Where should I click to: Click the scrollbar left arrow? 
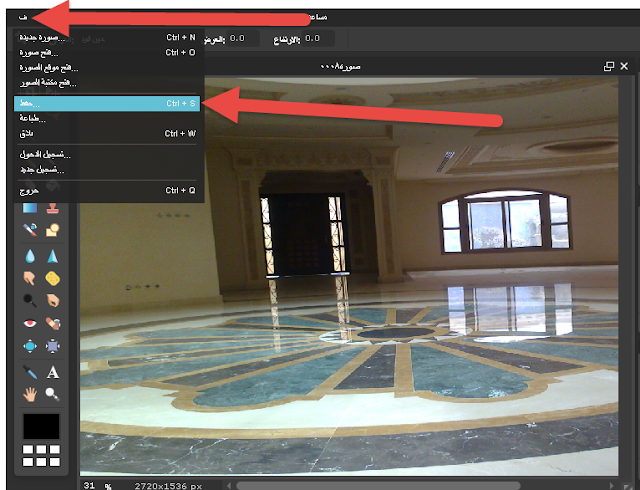coord(229,486)
